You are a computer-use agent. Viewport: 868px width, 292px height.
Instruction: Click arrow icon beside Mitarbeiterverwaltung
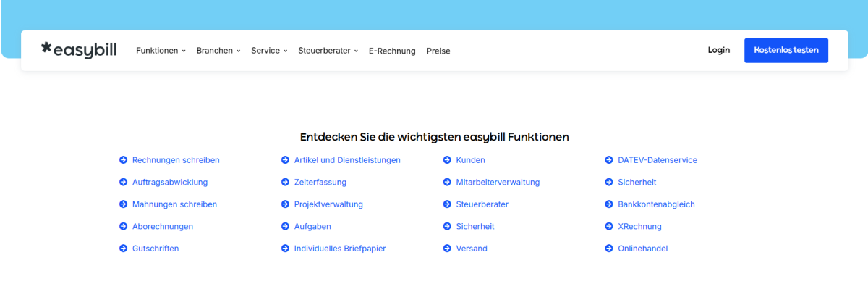tap(447, 183)
